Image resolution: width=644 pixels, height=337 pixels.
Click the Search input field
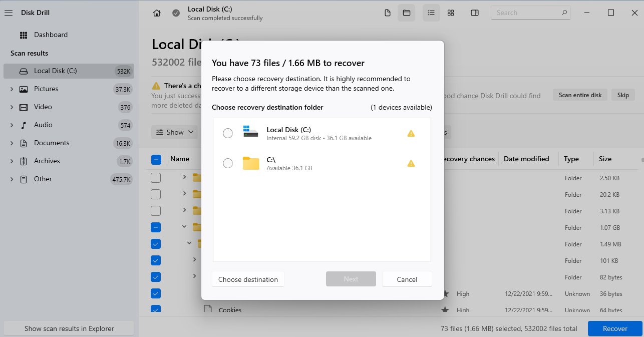pos(531,13)
